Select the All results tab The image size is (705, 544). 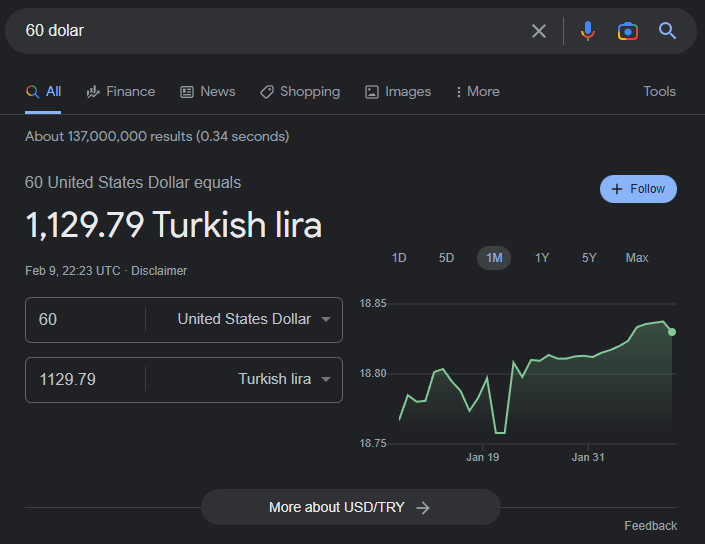43,92
